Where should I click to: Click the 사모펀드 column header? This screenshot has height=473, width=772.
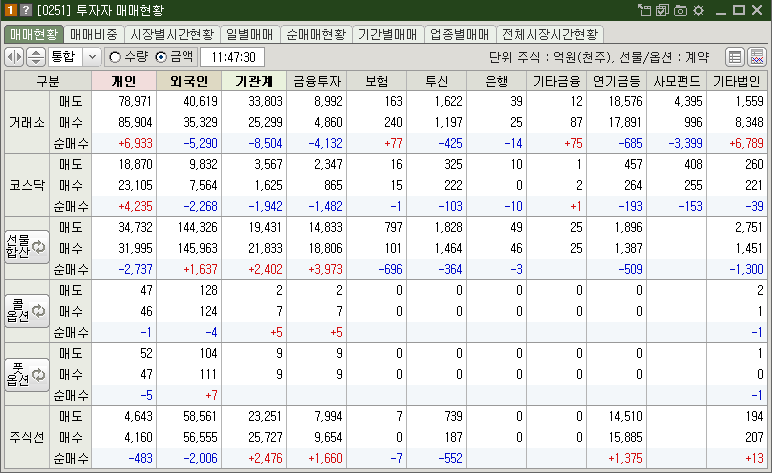677,81
